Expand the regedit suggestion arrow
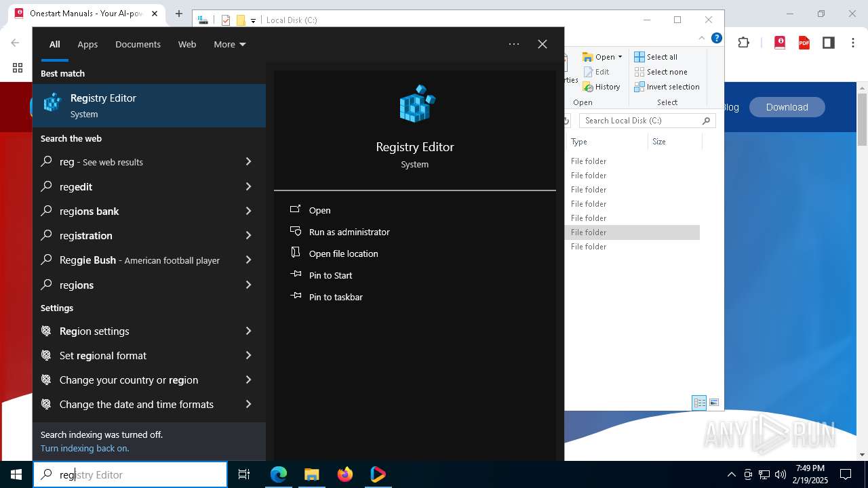The height and width of the screenshot is (488, 868). click(x=248, y=186)
